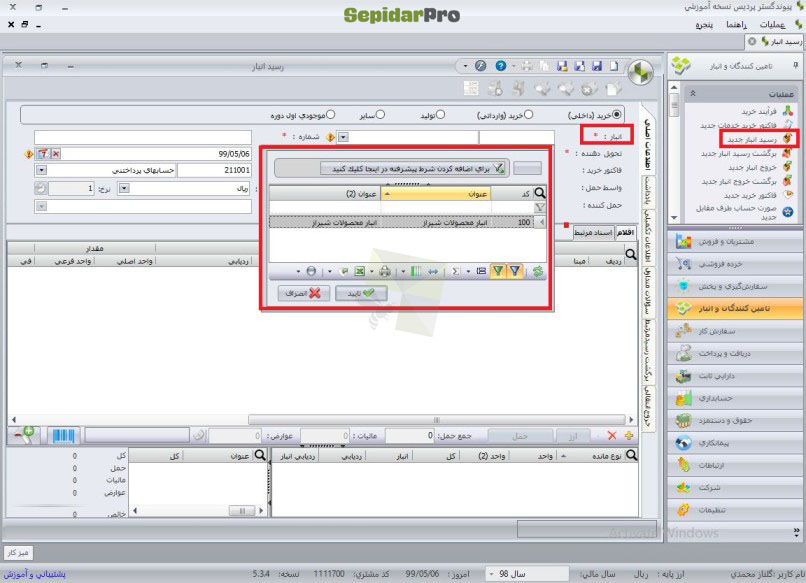806x583 pixels.
Task: Open the عملیات menu
Action: tap(772, 24)
